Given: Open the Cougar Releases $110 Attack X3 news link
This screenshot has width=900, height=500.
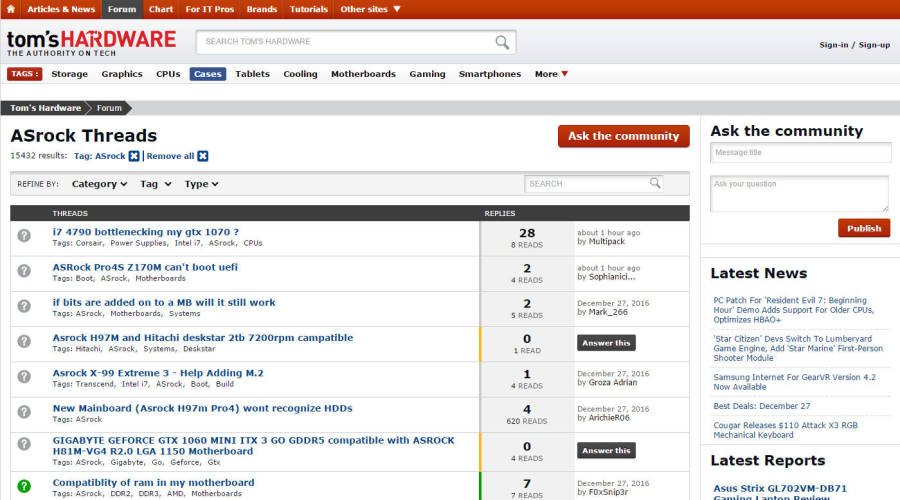Looking at the screenshot, I should (785, 430).
